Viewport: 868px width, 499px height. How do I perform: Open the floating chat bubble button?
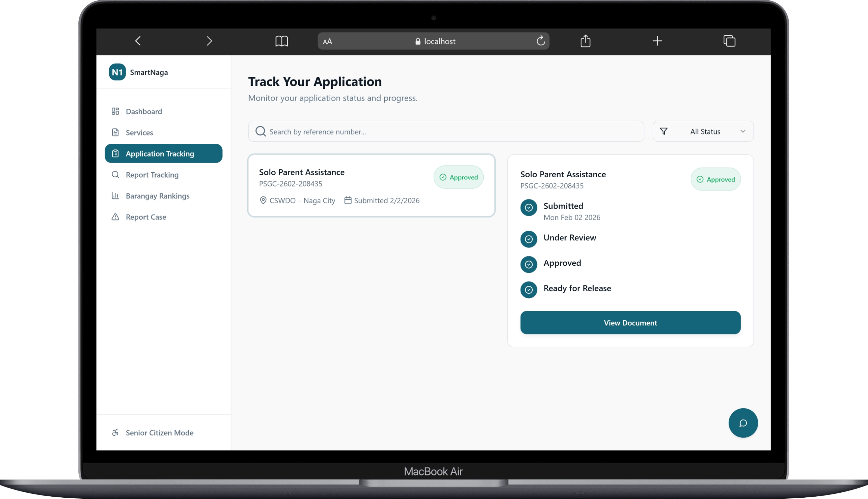(743, 423)
